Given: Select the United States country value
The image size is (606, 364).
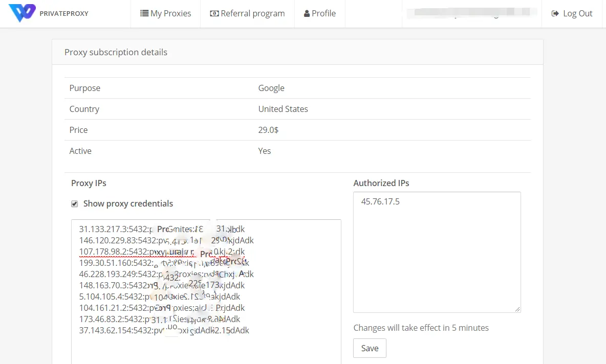Looking at the screenshot, I should coord(283,109).
